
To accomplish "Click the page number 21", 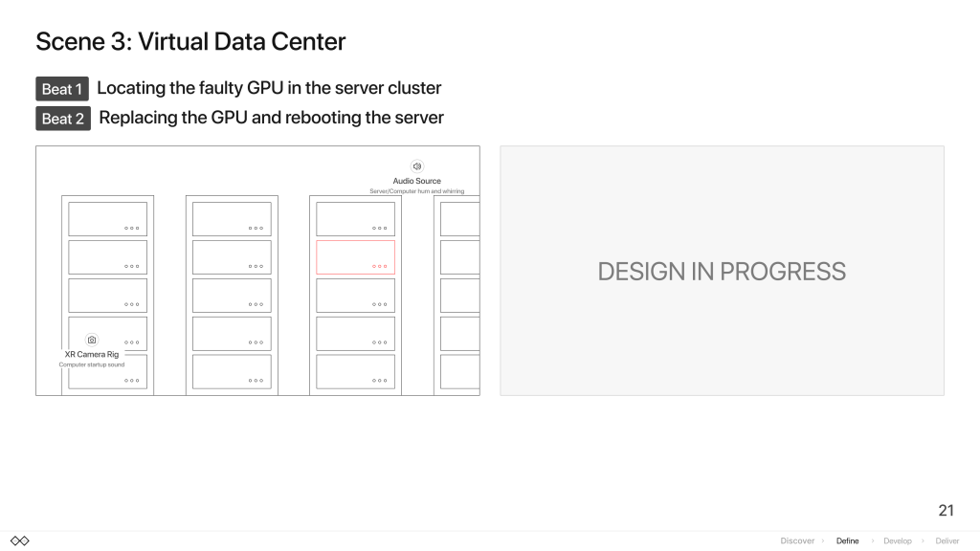I will coord(947,511).
